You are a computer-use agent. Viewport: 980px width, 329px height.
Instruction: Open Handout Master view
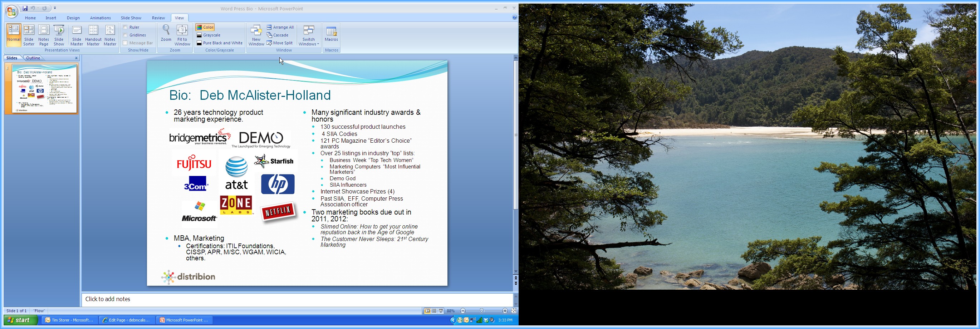coord(93,35)
